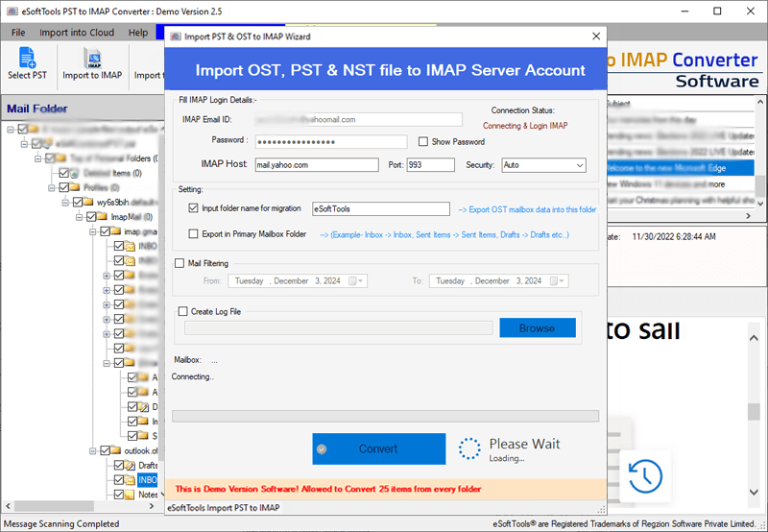768x532 pixels.
Task: Click the folder name field eSoftTools
Action: pos(381,208)
